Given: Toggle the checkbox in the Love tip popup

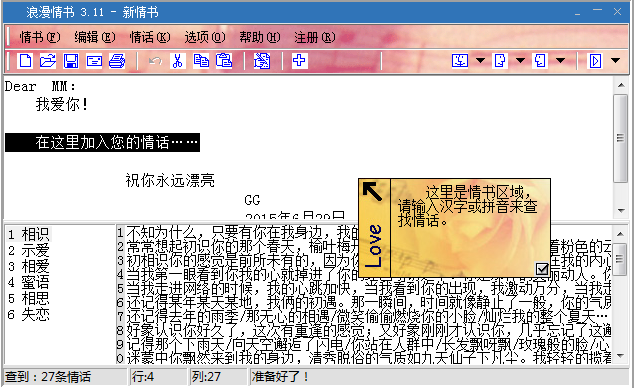Looking at the screenshot, I should click(x=541, y=269).
